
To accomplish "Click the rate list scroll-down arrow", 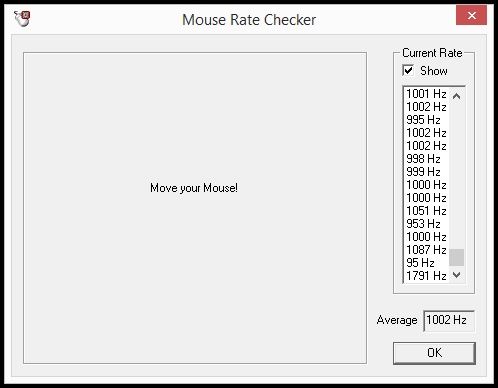I will (457, 275).
